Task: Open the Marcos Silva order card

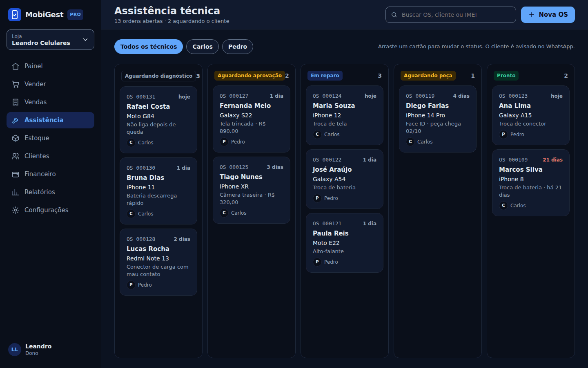Action: click(x=530, y=183)
